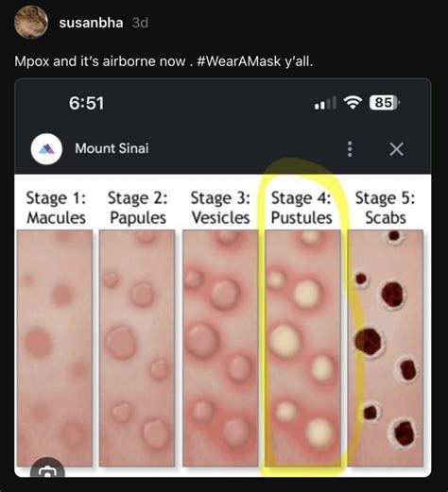Click the Mount Sinai logo icon
This screenshot has width=448, height=492.
(x=46, y=148)
